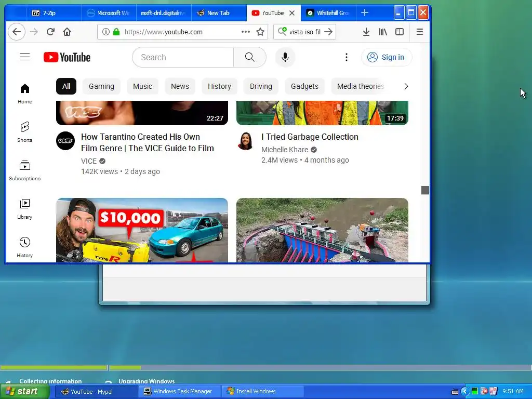Open the 22:27 VICE video thumbnail
This screenshot has width=532, height=399.
pos(142,113)
